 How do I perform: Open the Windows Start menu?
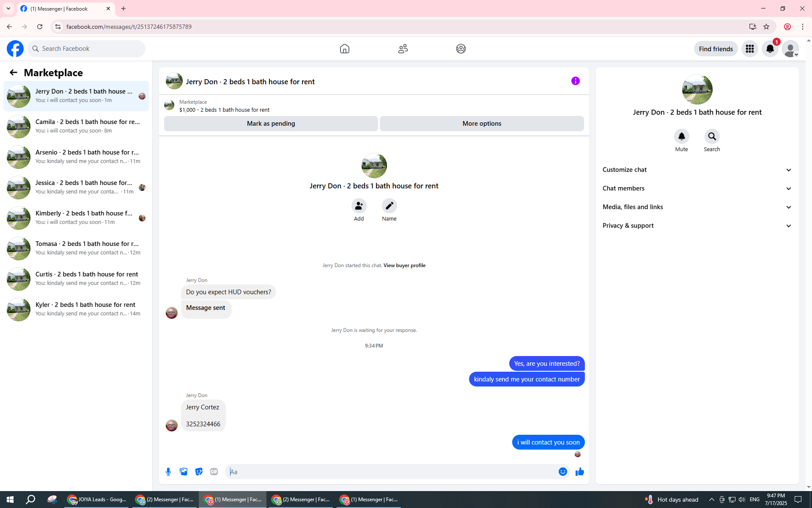[x=10, y=500]
